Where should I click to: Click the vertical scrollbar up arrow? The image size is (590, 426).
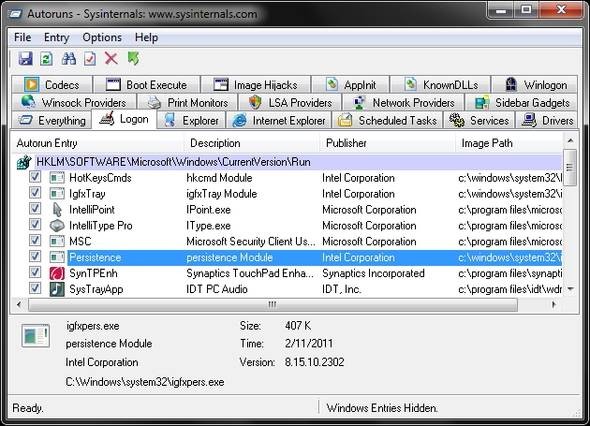(570, 141)
